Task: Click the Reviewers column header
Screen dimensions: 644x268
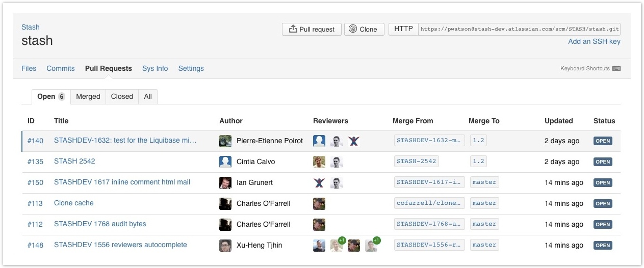Action: point(330,121)
